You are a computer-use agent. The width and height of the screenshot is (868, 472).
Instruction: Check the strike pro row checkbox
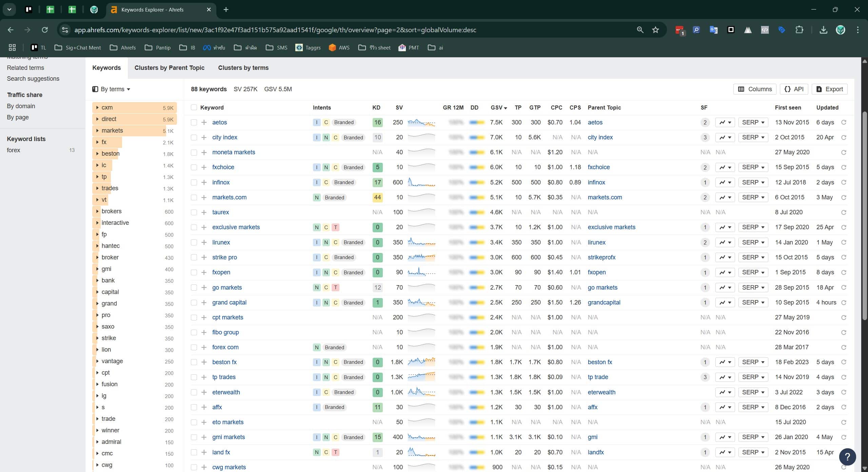[x=194, y=258]
